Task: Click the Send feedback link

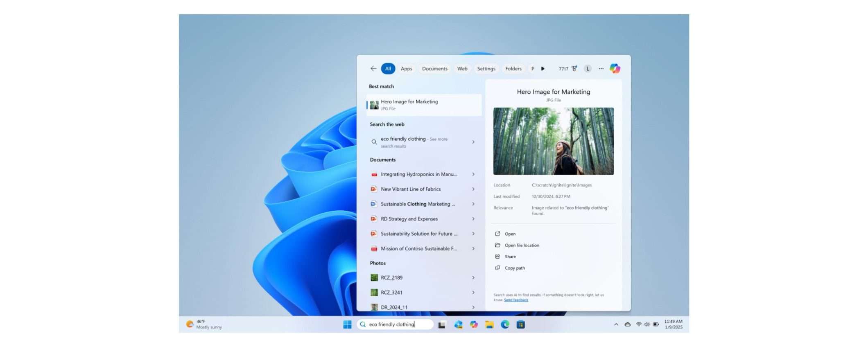Action: click(x=516, y=300)
